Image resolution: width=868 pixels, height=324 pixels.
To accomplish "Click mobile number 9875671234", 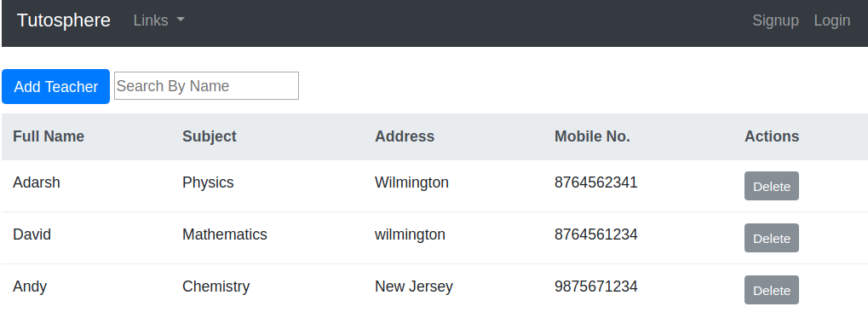I will coord(596,286).
